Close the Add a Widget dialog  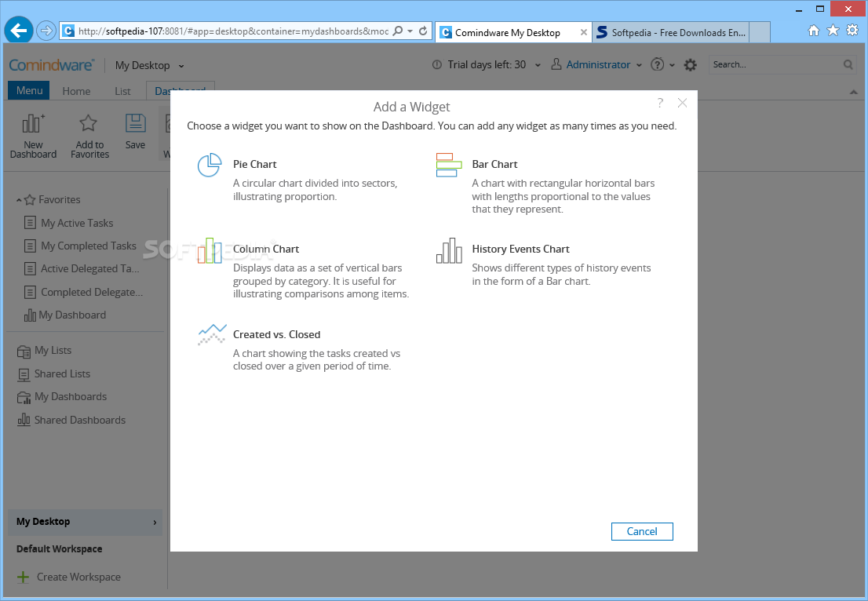click(683, 103)
